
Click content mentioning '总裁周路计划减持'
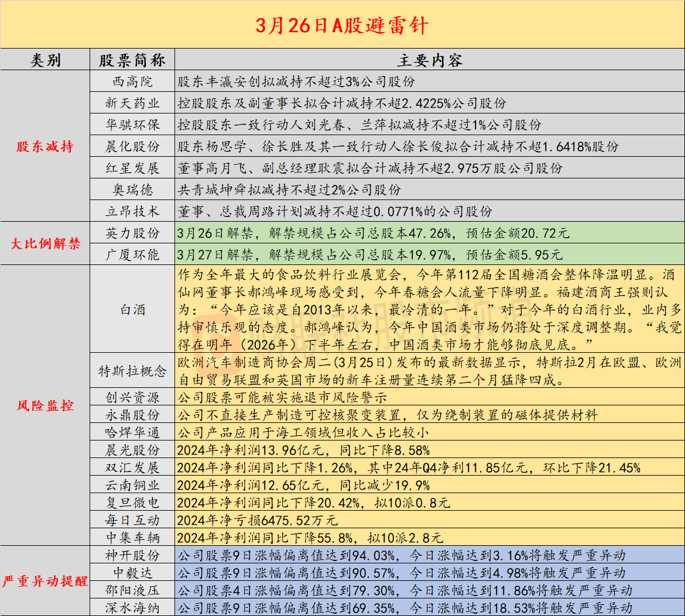335,211
